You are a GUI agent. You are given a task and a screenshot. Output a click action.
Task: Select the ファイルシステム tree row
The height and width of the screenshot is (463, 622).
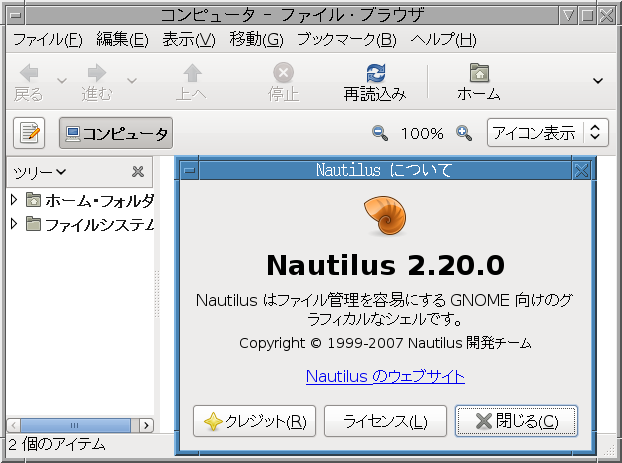click(x=82, y=225)
